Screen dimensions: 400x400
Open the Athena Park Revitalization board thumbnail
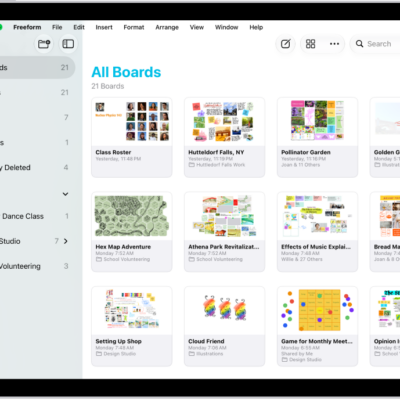pyautogui.click(x=224, y=216)
